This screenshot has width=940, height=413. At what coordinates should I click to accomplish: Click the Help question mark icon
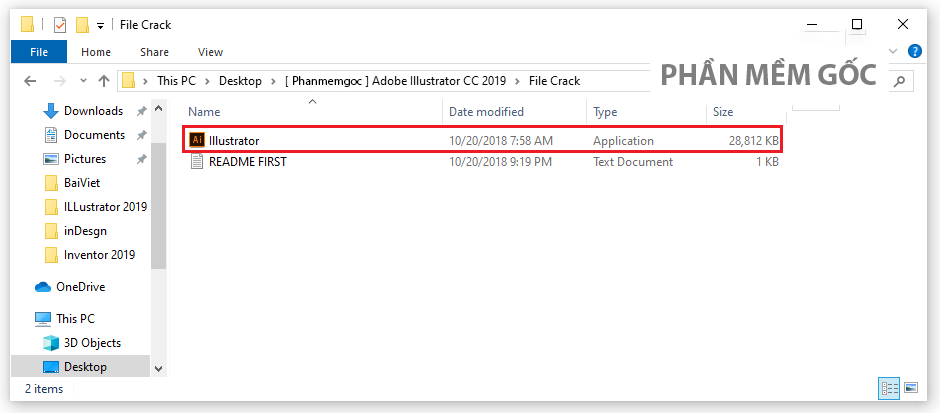[x=914, y=51]
